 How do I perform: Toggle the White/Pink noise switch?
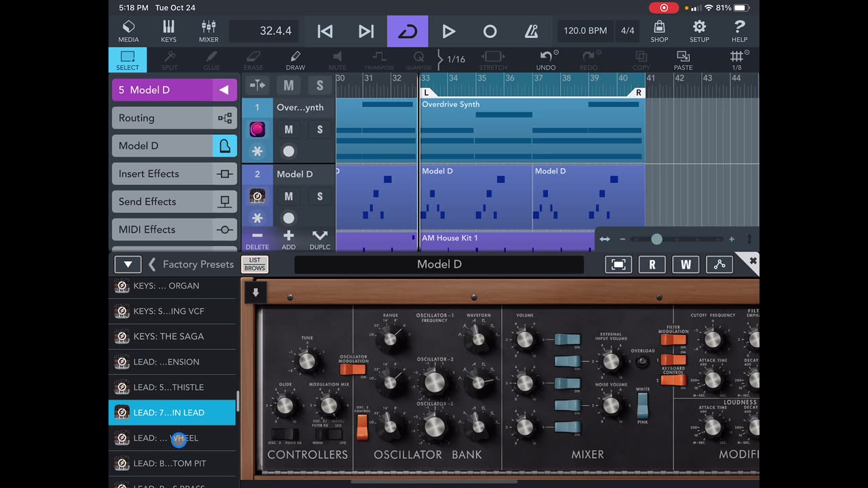click(642, 405)
